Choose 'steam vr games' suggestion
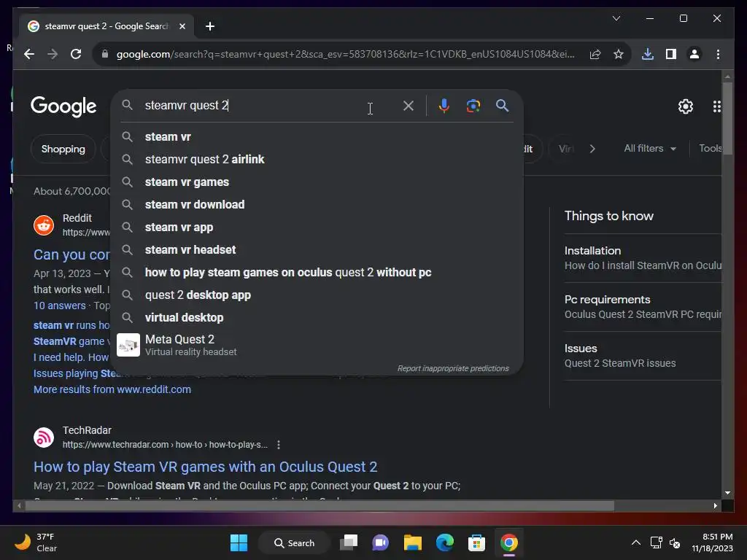Image resolution: width=747 pixels, height=560 pixels. click(317, 182)
